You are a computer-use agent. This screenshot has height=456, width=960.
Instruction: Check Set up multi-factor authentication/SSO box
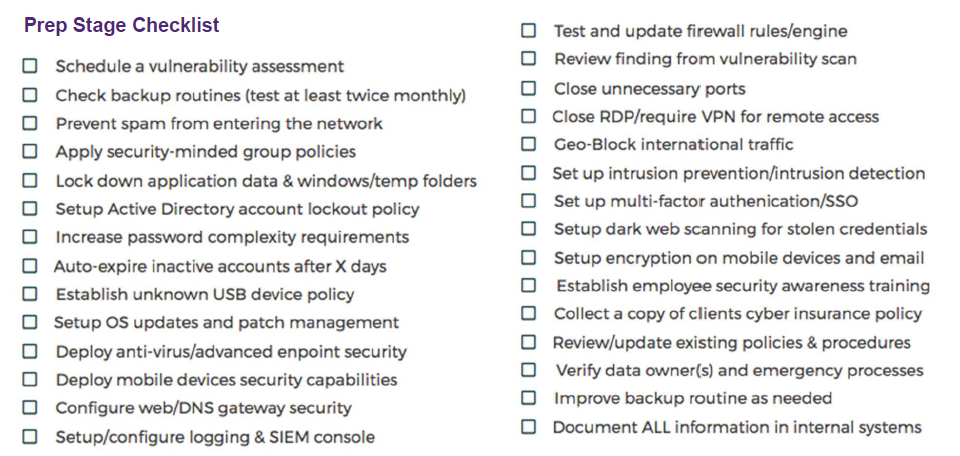point(528,201)
